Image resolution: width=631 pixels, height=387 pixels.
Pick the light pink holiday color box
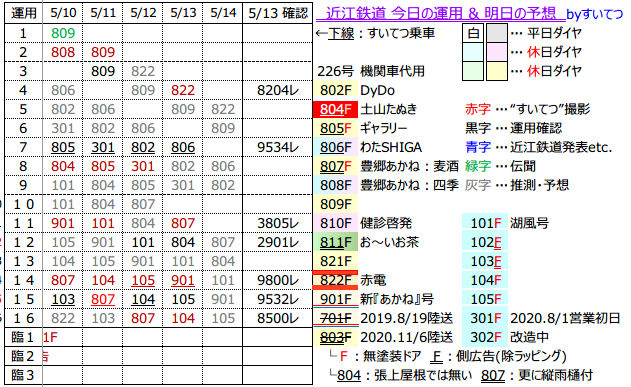497,52
